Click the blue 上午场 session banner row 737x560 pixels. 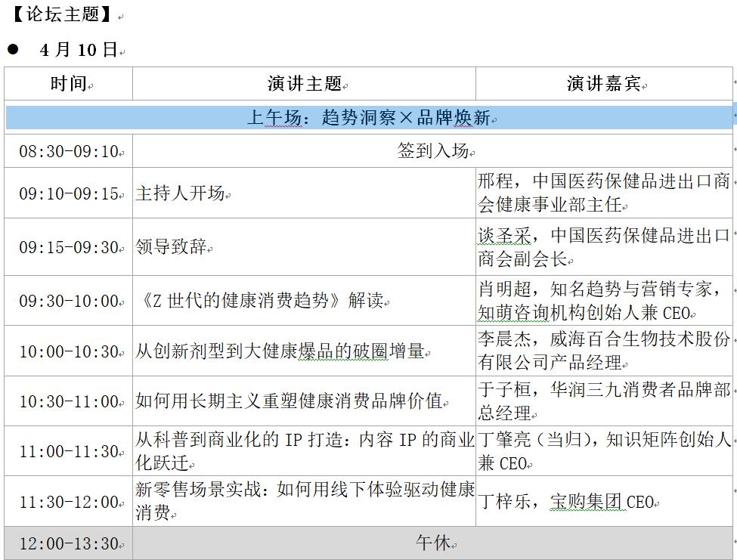point(369,118)
